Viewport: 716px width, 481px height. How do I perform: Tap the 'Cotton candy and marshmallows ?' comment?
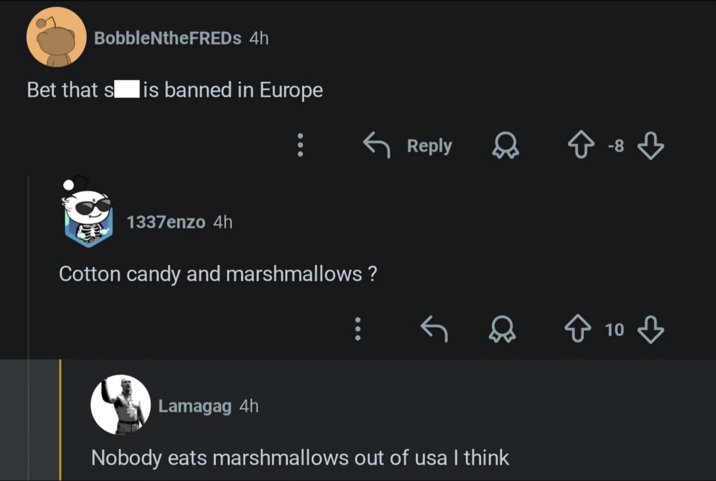[x=218, y=273]
